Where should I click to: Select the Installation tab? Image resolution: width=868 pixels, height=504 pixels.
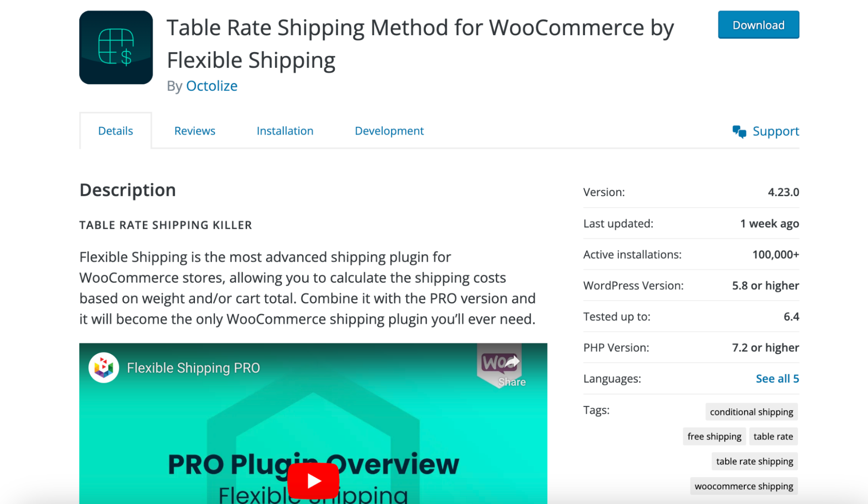[x=284, y=130]
